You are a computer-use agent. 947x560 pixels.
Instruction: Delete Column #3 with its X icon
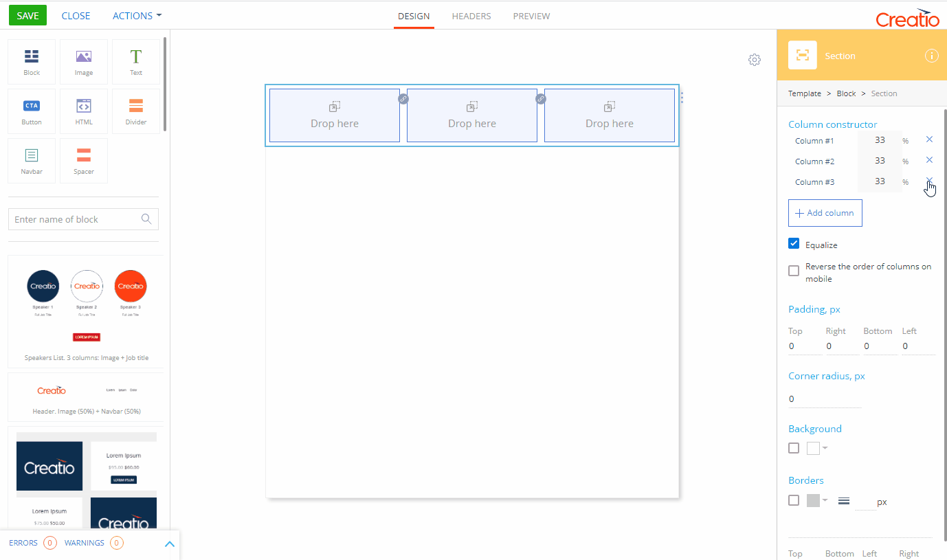coord(929,181)
